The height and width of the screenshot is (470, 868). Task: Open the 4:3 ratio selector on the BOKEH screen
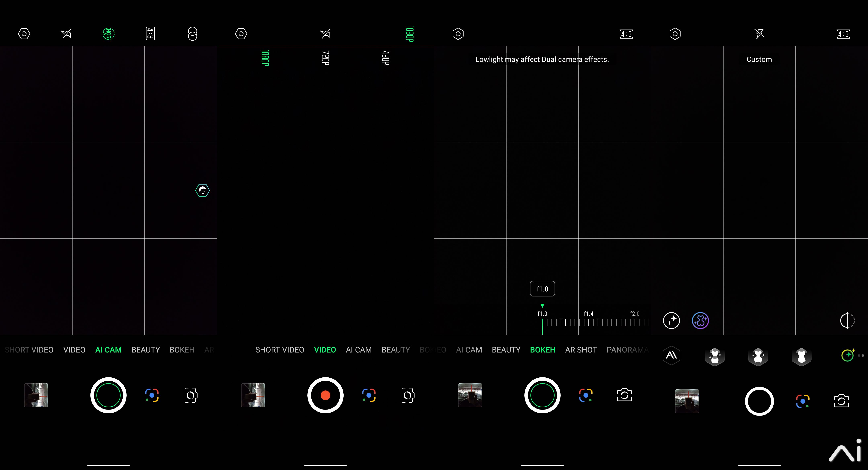point(626,34)
